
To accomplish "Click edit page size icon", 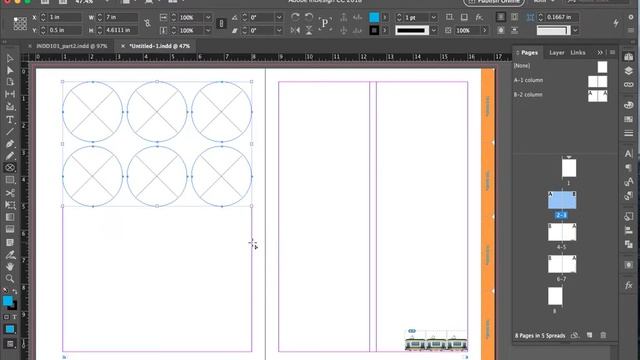I will 575,335.
